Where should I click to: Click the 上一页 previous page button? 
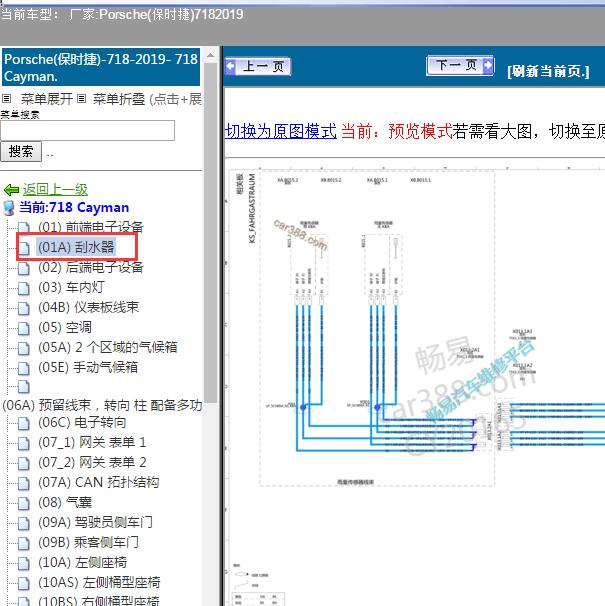[258, 66]
